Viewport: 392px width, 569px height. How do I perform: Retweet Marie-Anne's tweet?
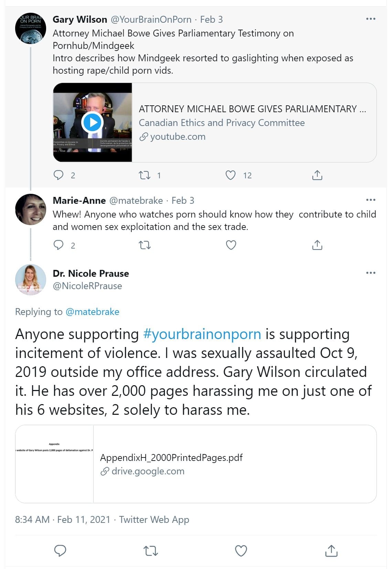145,245
